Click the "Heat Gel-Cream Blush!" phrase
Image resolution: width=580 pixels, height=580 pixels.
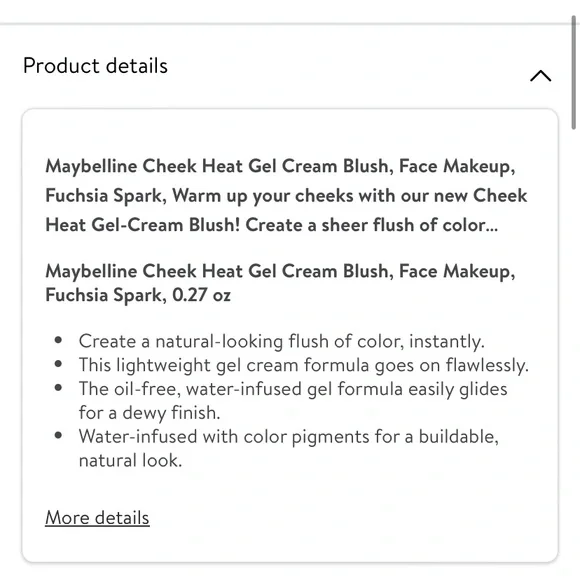[x=143, y=225]
